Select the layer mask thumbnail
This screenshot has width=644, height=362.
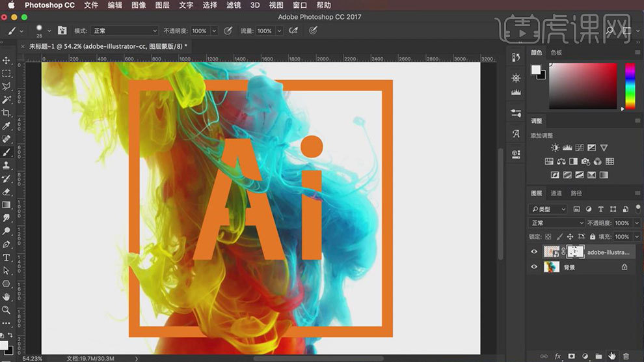click(x=575, y=252)
